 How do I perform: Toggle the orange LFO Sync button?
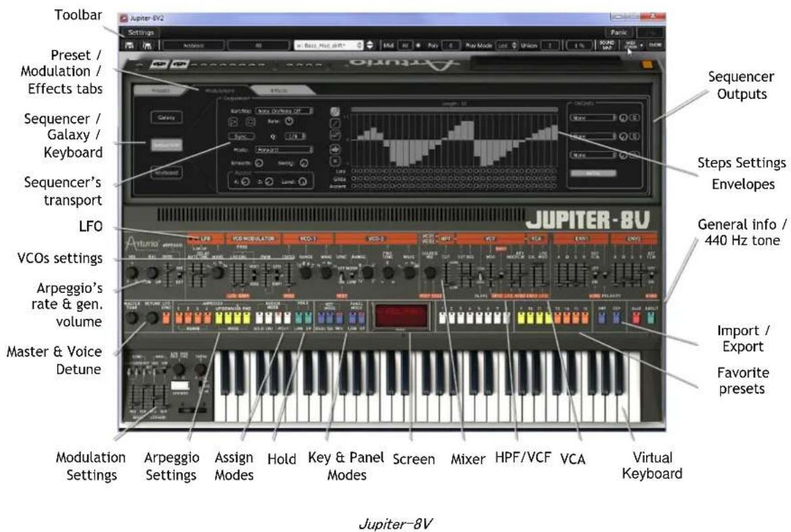[x=166, y=318]
